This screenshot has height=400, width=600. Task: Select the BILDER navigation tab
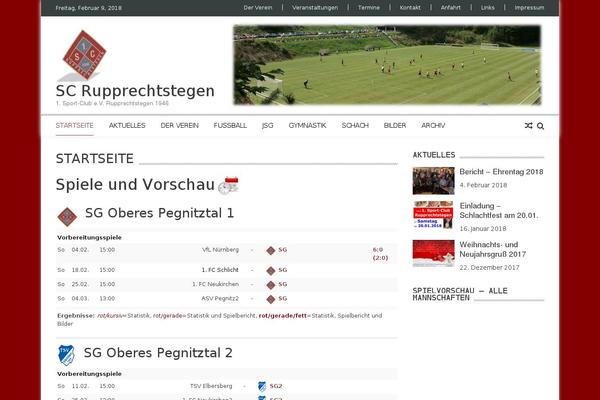pos(395,126)
